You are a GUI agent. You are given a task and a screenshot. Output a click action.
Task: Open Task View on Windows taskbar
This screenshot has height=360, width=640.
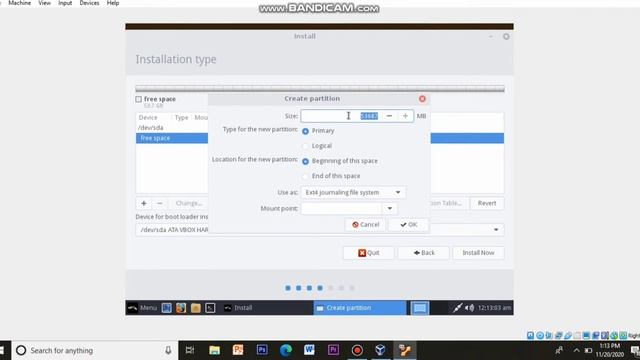click(190, 350)
